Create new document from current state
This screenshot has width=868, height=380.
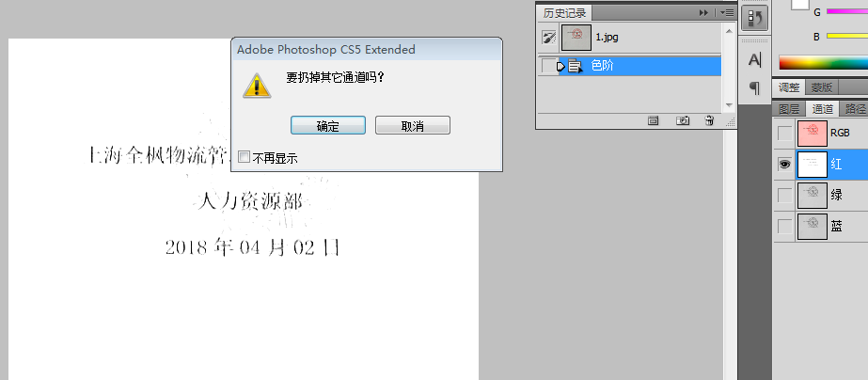[x=654, y=120]
